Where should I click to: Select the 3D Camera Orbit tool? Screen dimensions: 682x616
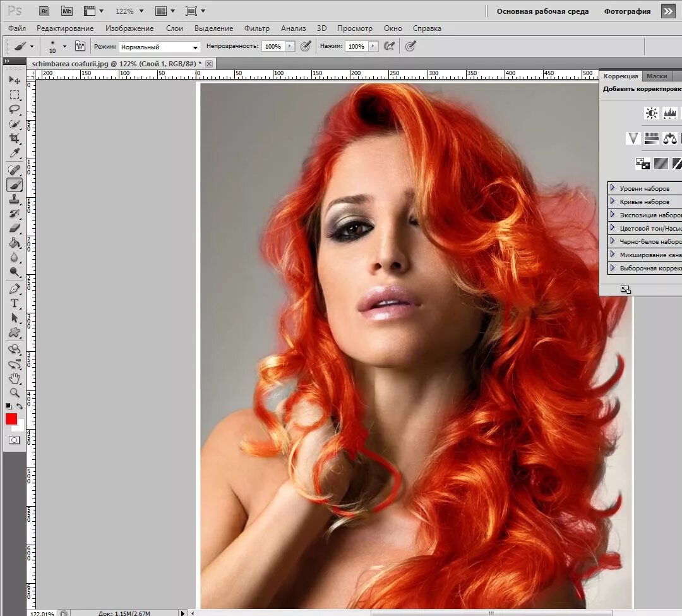click(x=15, y=364)
